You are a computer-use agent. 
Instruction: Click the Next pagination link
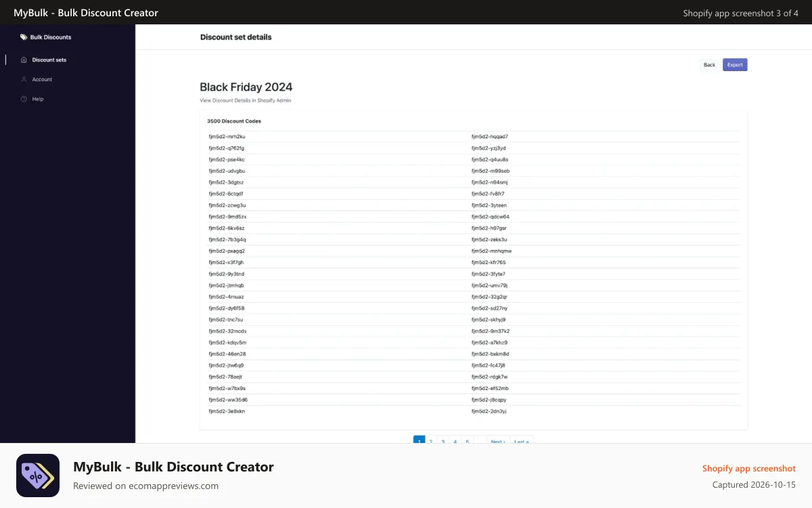498,441
